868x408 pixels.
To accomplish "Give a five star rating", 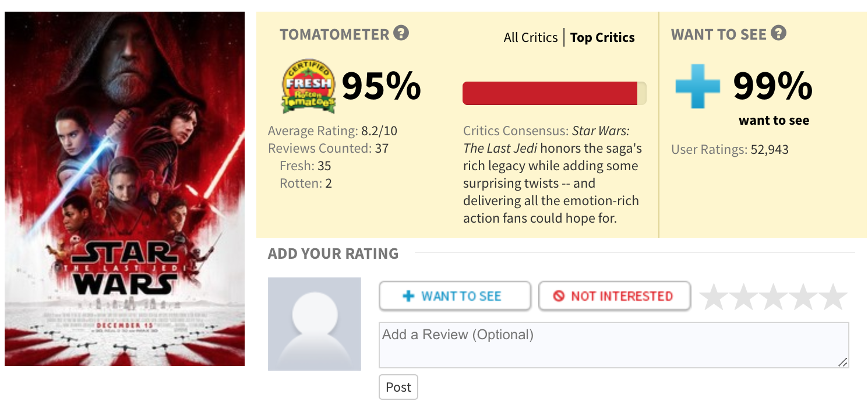I will point(833,297).
